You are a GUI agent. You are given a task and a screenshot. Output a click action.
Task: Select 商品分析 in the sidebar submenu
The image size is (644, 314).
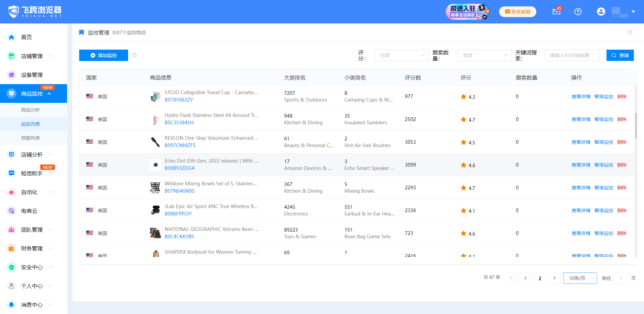coord(31,110)
